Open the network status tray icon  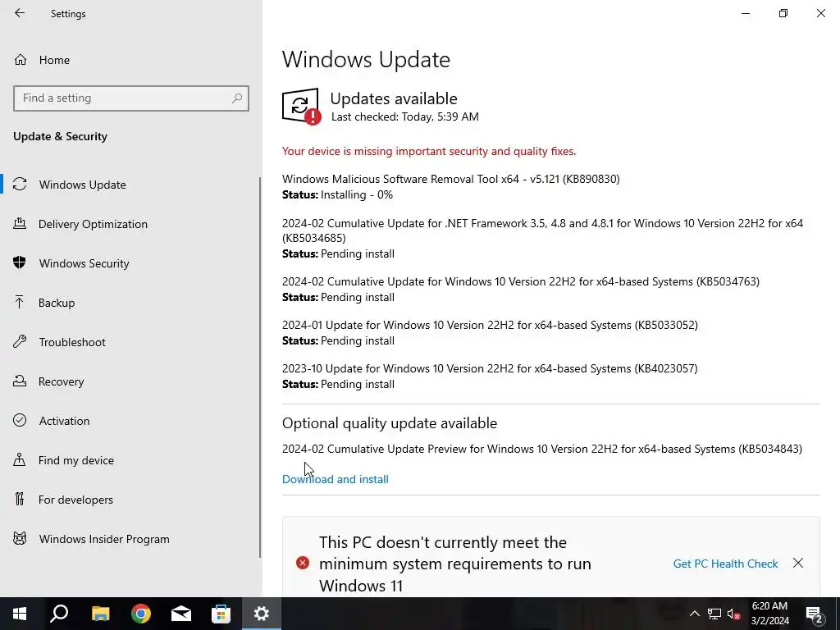click(714, 614)
